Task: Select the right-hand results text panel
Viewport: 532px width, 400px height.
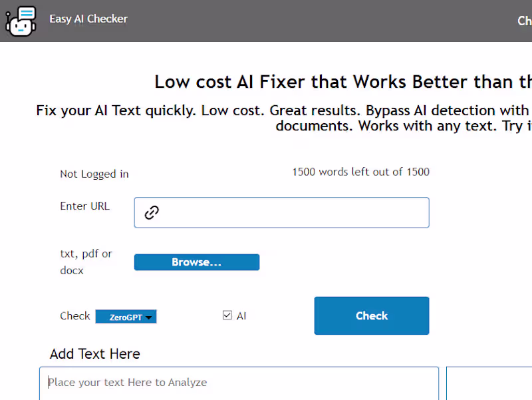Action: (x=489, y=383)
